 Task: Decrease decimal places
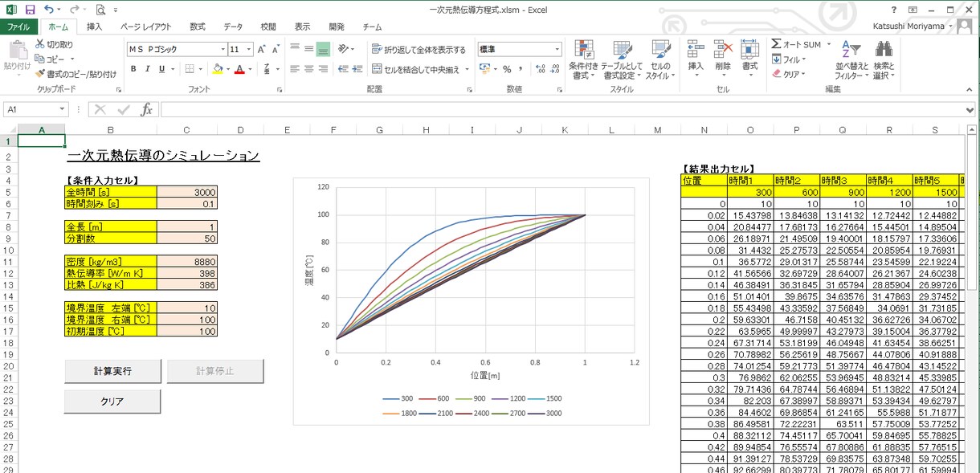point(554,69)
